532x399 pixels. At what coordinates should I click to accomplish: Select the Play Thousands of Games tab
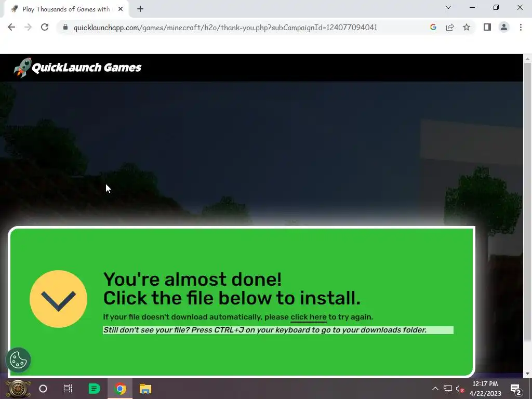pyautogui.click(x=66, y=9)
